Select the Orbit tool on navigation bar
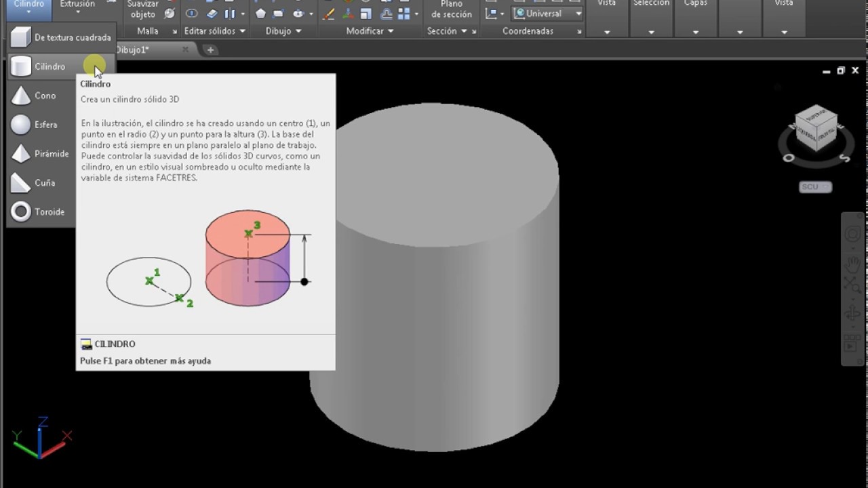Viewport: 868px width, 488px height. 852,314
